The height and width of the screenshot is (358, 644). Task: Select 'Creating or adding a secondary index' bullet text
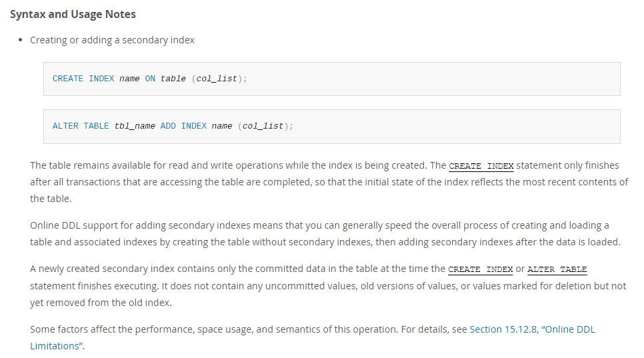pos(112,40)
